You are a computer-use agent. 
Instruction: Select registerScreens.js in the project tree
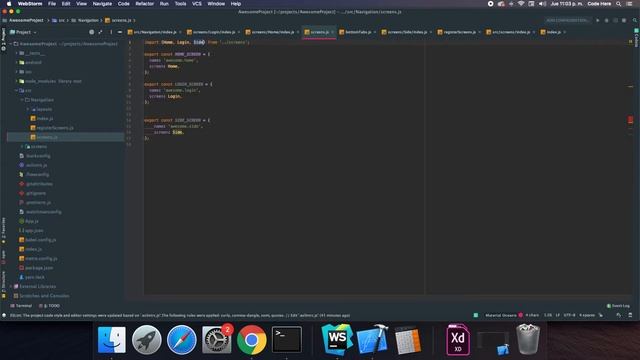52,128
